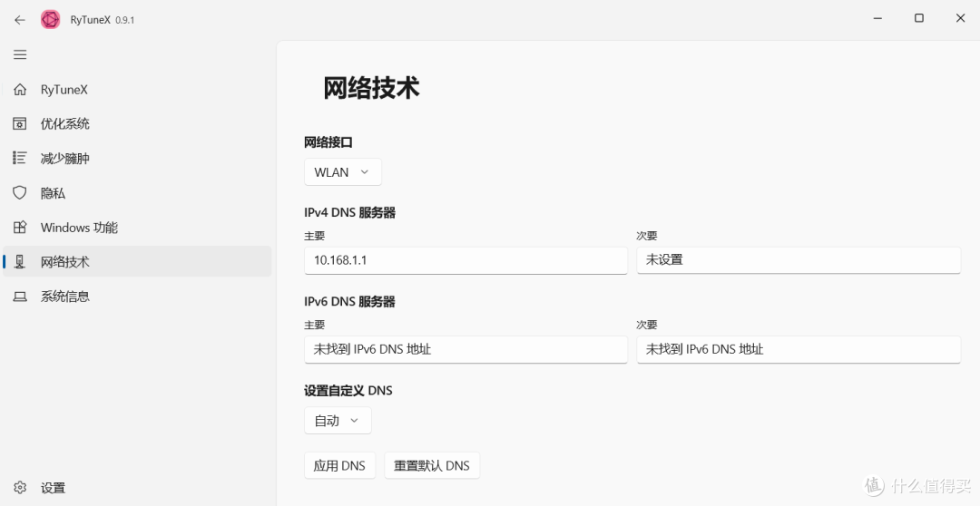Maximize the RyTuneX window

click(918, 18)
